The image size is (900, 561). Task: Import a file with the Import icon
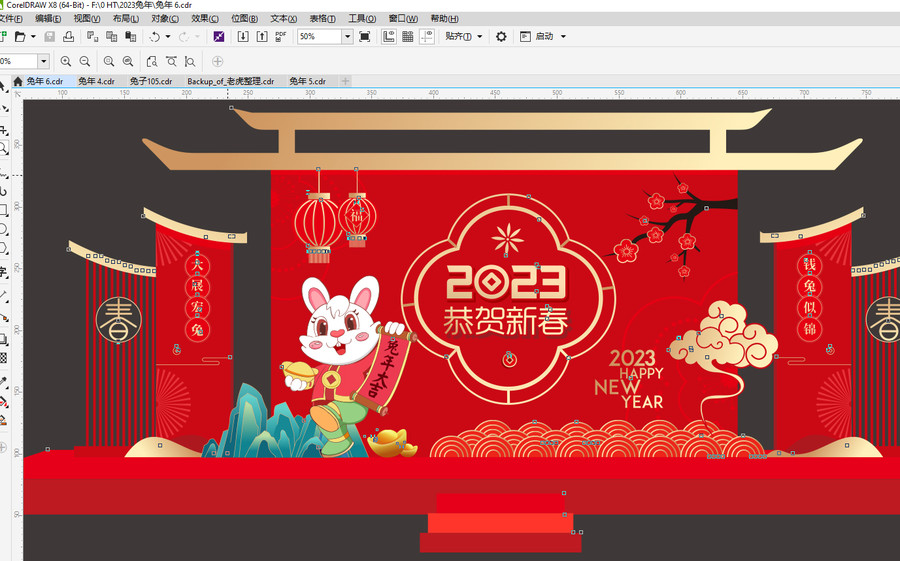[x=243, y=37]
